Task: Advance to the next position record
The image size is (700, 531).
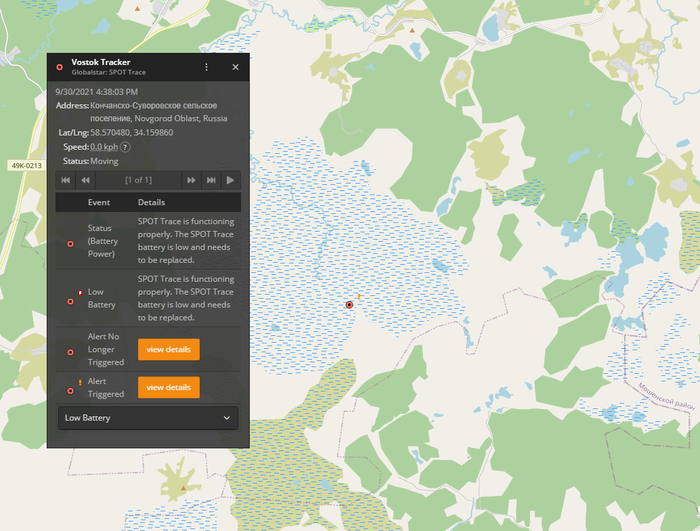Action: pyautogui.click(x=190, y=180)
